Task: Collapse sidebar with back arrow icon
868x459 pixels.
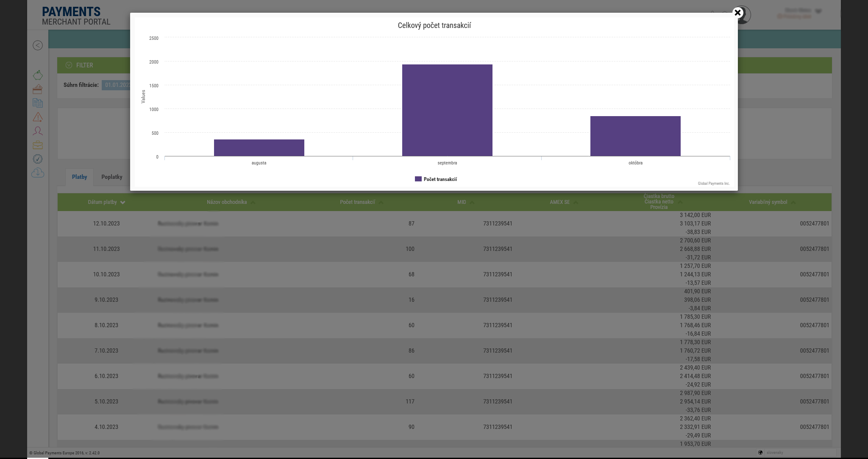Action: [38, 45]
